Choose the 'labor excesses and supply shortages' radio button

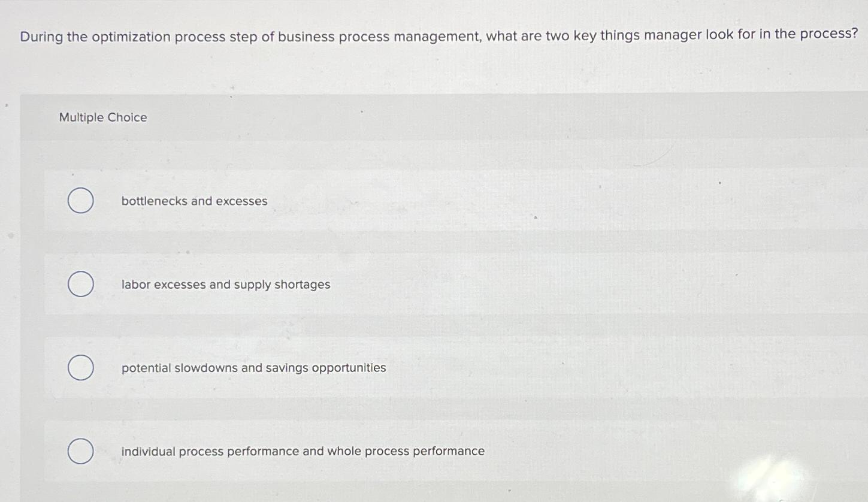[x=80, y=284]
